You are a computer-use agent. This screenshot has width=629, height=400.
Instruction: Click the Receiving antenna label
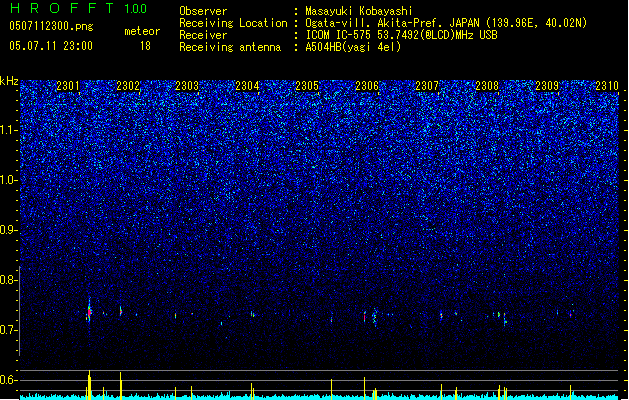(230, 47)
